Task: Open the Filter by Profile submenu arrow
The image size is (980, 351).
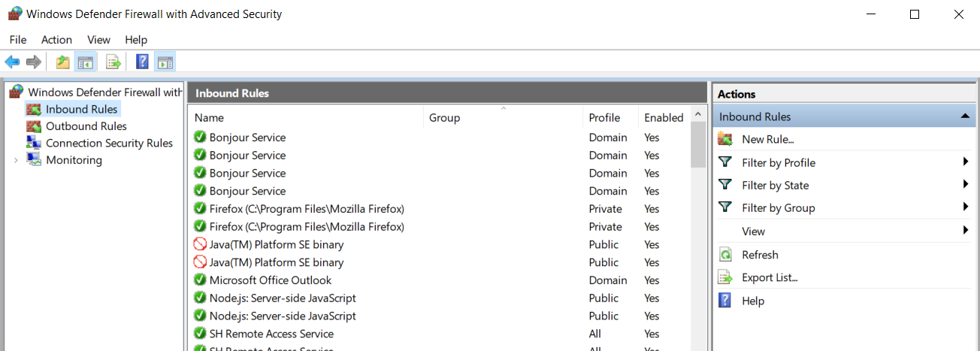Action: click(x=965, y=162)
